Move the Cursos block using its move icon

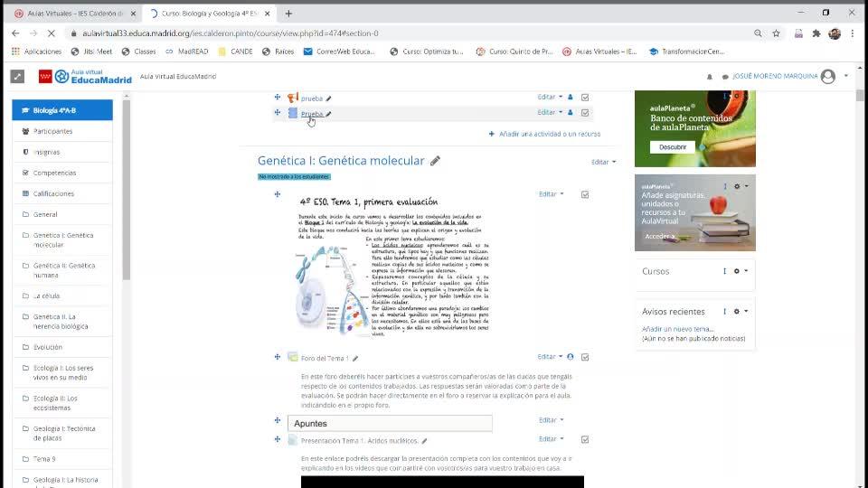tap(724, 271)
